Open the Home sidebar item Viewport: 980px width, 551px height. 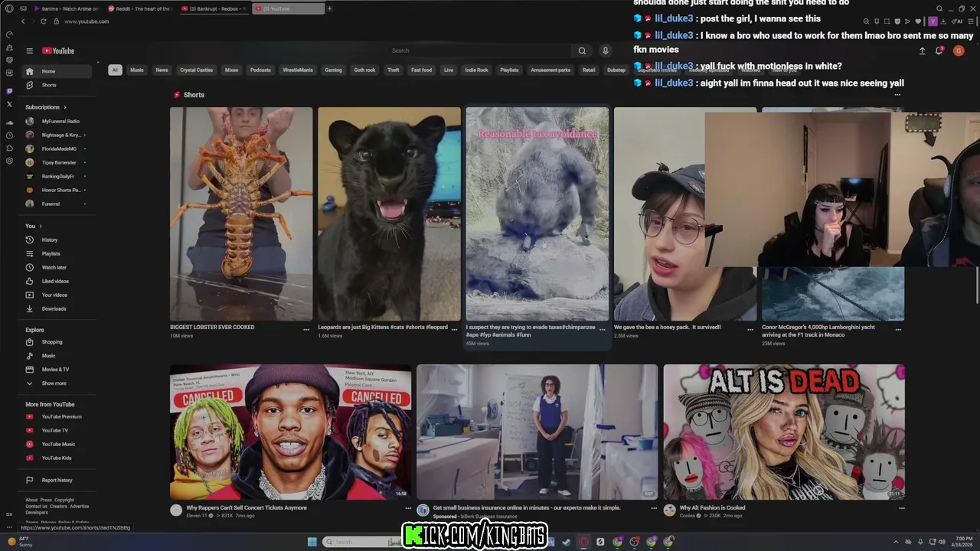point(56,71)
